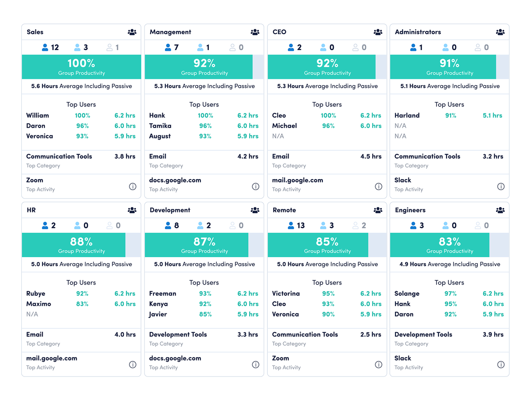Open the group icon in Management card header

pyautogui.click(x=255, y=32)
